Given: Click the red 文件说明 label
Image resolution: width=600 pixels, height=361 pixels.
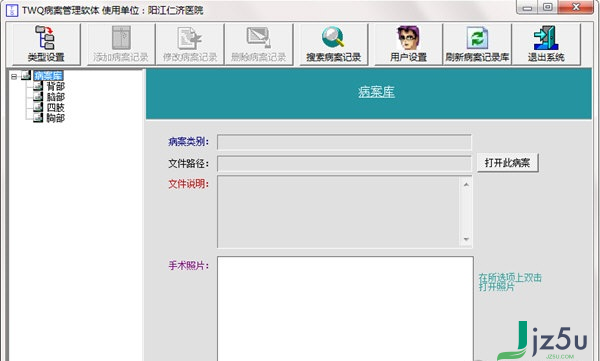Looking at the screenshot, I should (189, 184).
